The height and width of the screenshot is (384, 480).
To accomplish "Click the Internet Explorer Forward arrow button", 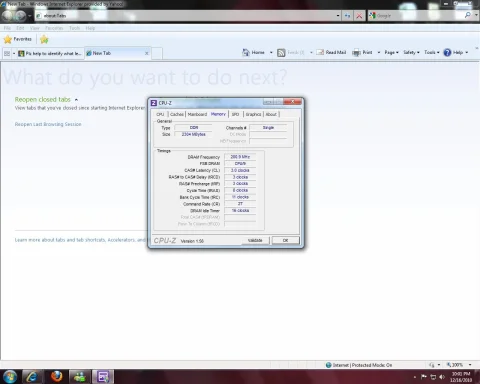I will pos(20,15).
